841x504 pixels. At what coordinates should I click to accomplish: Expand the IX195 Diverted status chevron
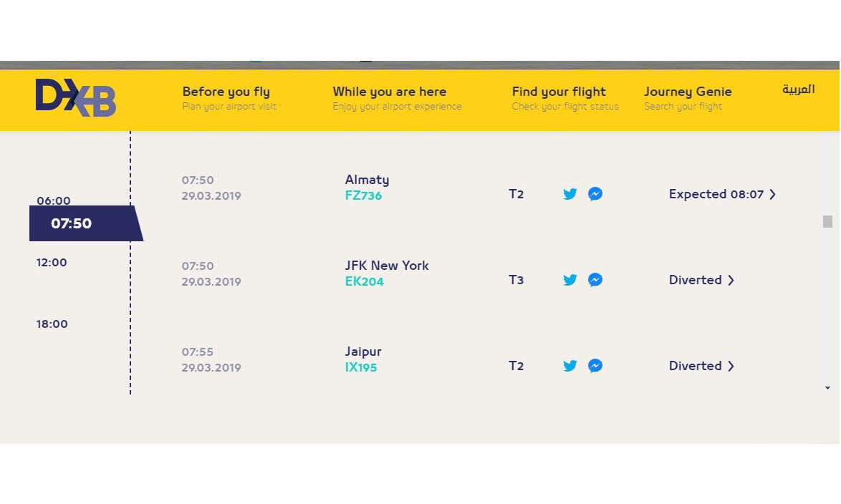(x=731, y=366)
